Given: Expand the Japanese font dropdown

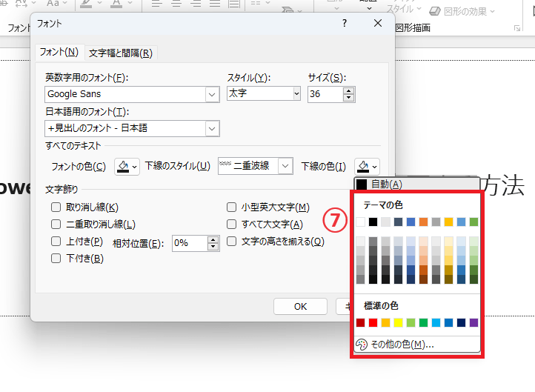Looking at the screenshot, I should (x=212, y=129).
